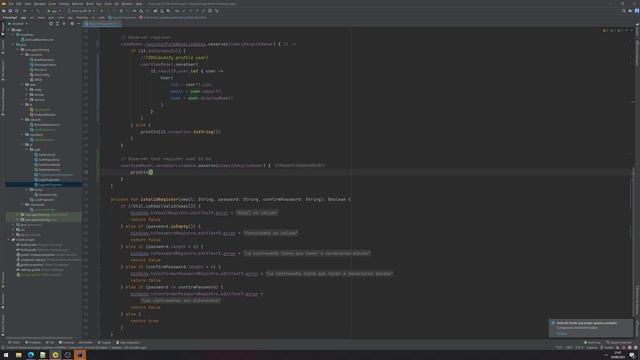Open the Code menu
This screenshot has width=640, height=360.
[x=52, y=4]
